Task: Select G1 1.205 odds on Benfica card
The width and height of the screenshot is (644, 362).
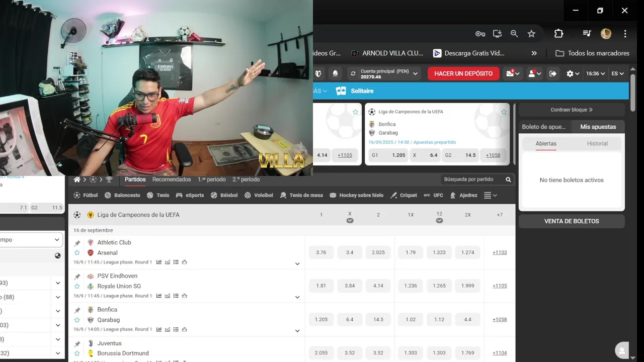Action: click(389, 155)
